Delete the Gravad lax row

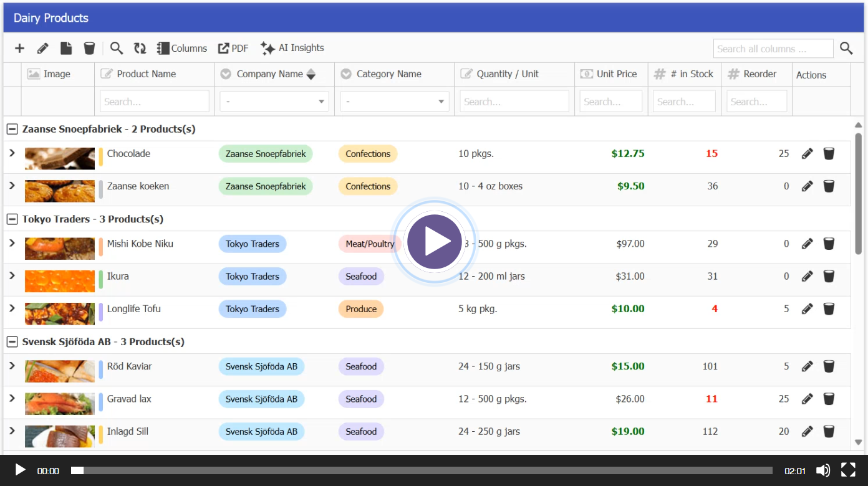pos(829,399)
